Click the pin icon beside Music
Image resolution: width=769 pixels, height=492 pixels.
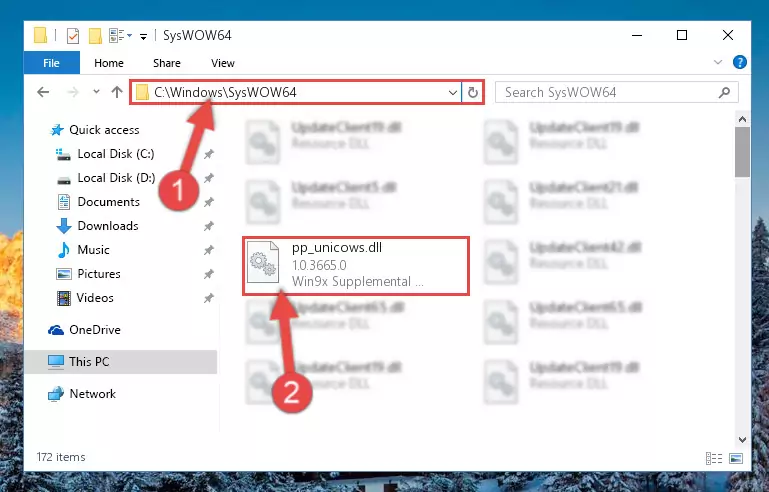click(208, 250)
